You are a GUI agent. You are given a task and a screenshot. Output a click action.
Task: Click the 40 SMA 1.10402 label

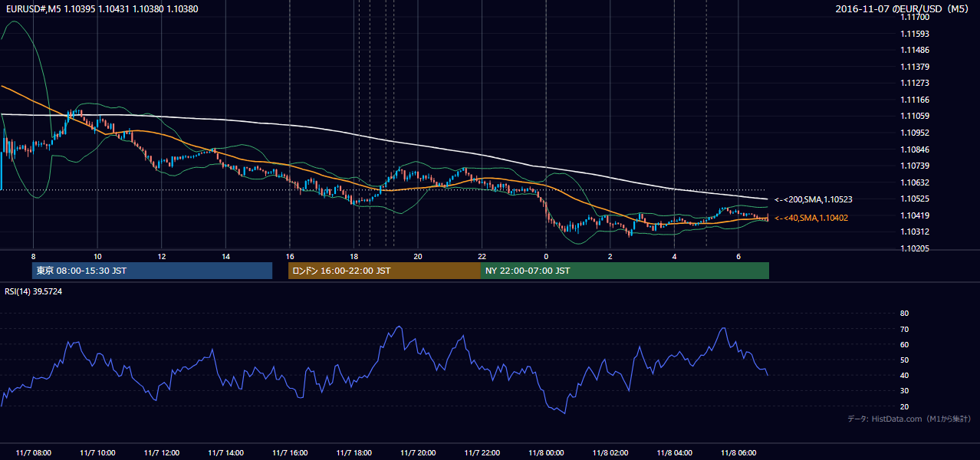(811, 218)
